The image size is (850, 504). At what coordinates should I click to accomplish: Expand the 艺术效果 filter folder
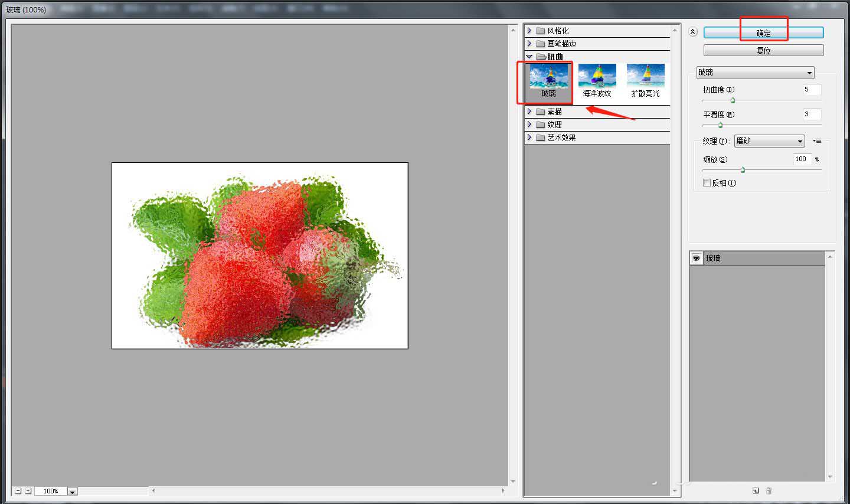click(529, 138)
